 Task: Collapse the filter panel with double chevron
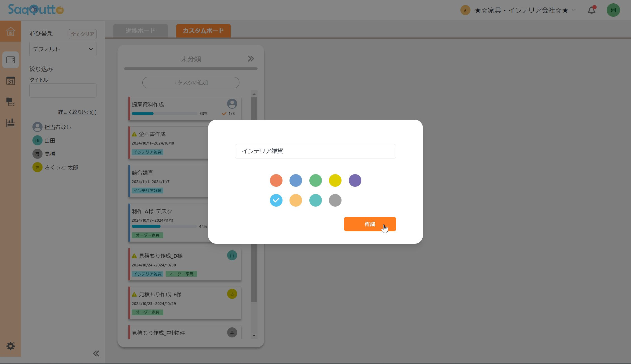tap(96, 353)
